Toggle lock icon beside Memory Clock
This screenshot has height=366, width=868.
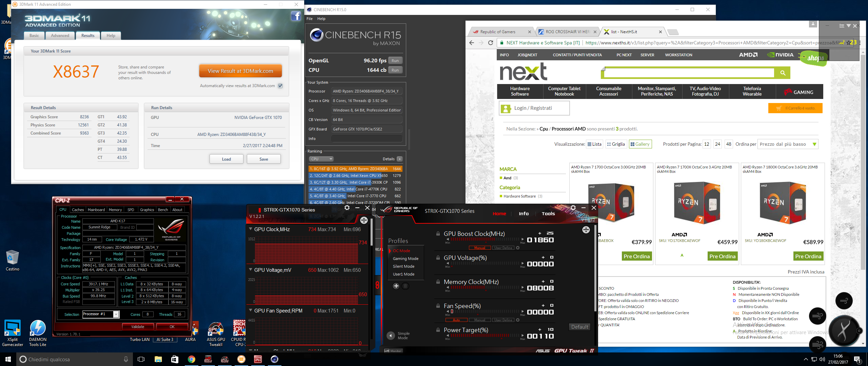[438, 282]
